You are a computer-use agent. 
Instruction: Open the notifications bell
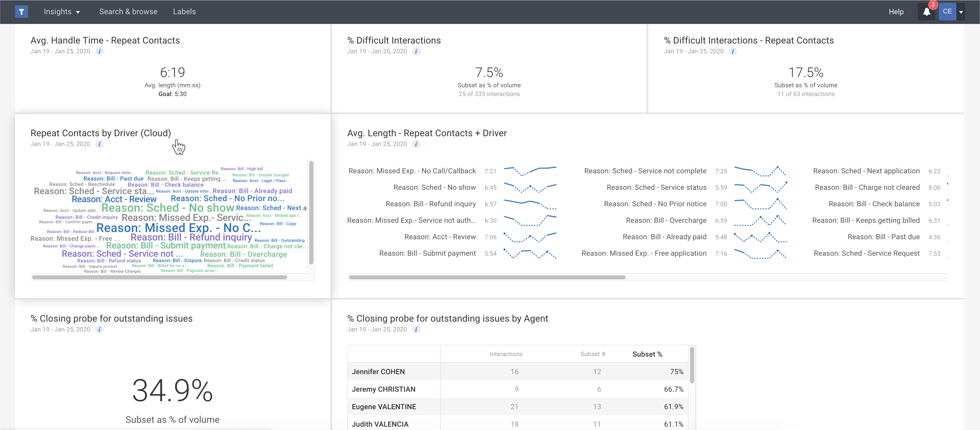(926, 12)
